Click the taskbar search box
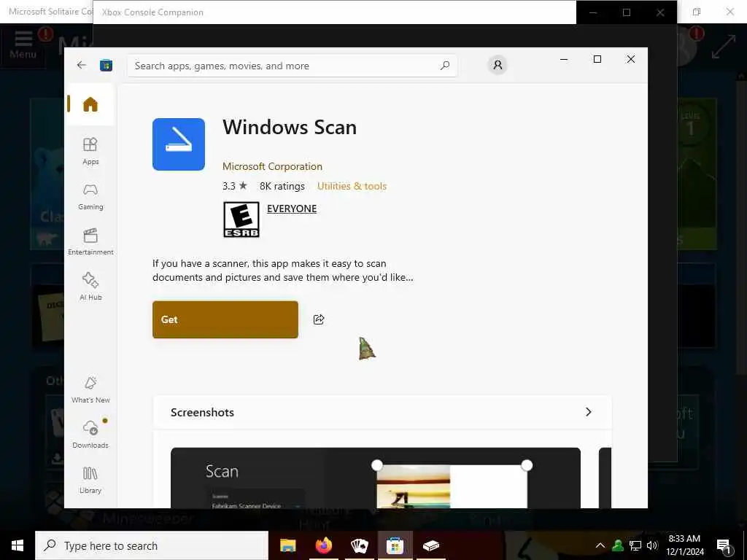Screen dimensions: 747x560 (x=152, y=545)
